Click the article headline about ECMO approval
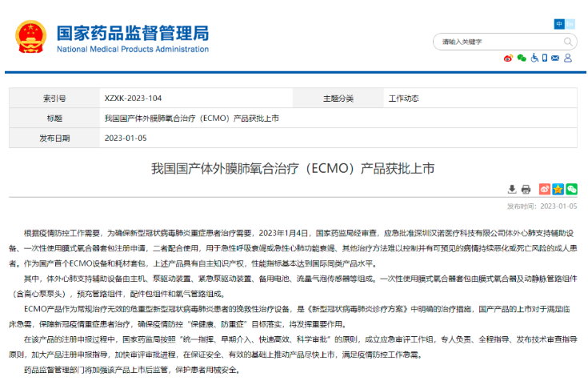Image resolution: width=588 pixels, height=385 pixels. pyautogui.click(x=293, y=169)
